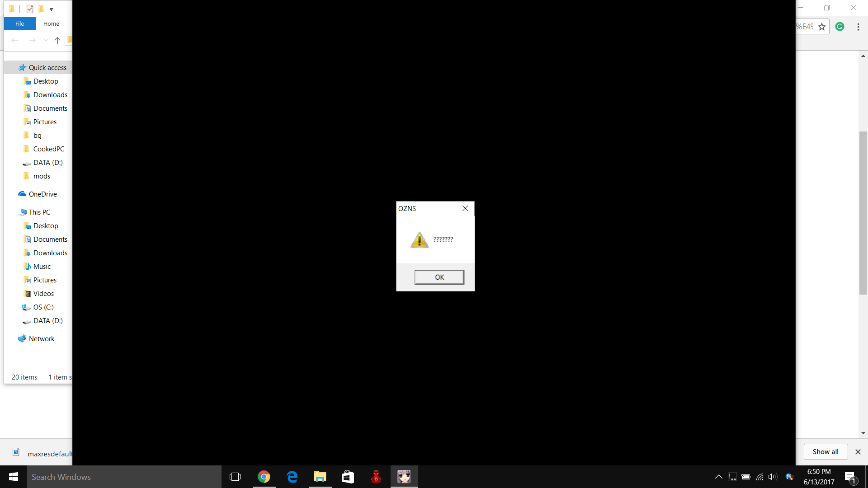Image resolution: width=868 pixels, height=488 pixels.
Task: Click Chrome scrollbar up arrow
Action: pyautogui.click(x=863, y=56)
